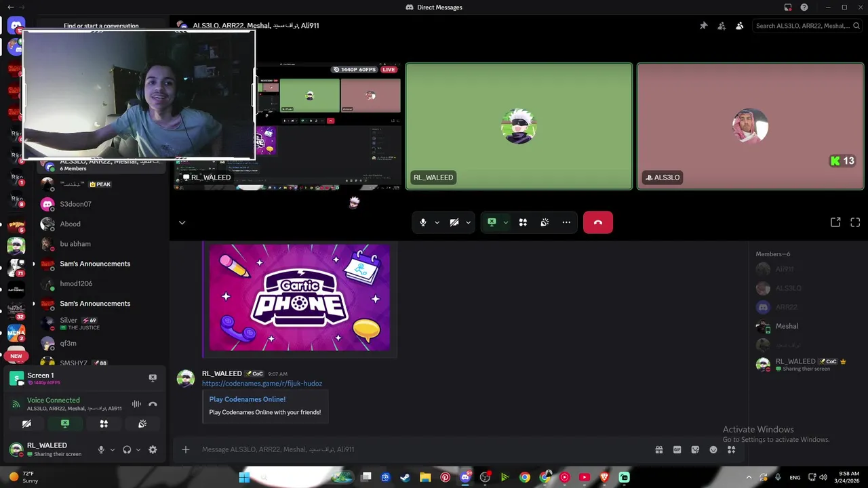
Task: Open more options ellipsis in call bar
Action: (x=566, y=222)
